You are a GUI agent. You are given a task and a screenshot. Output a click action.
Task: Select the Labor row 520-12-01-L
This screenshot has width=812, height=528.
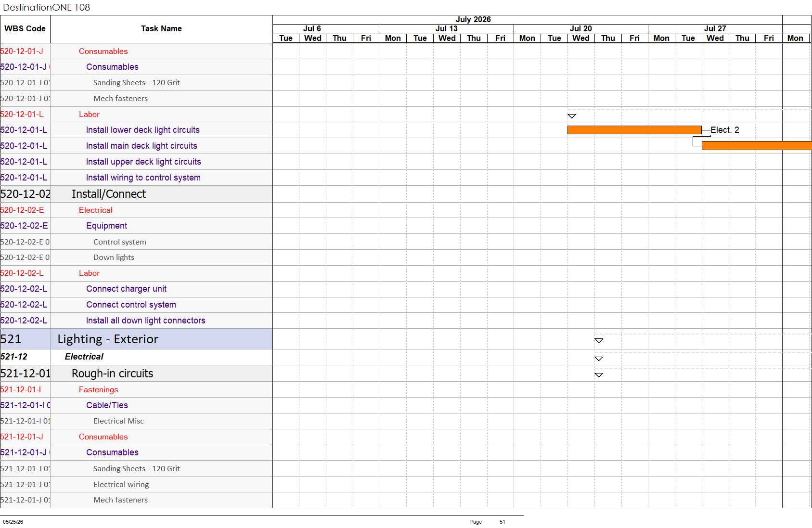(x=136, y=115)
